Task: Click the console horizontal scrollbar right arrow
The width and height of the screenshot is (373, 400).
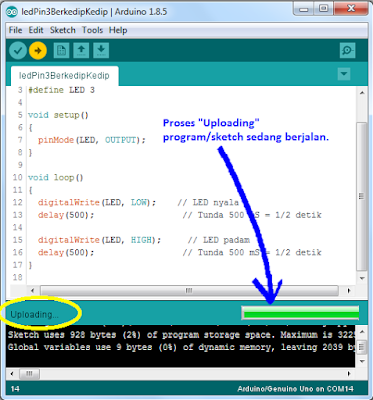Action: pos(349,374)
